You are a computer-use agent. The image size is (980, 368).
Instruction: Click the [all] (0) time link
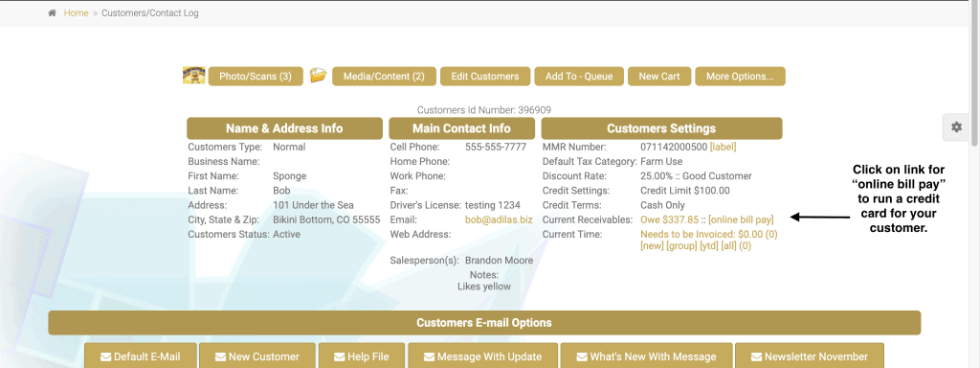pyautogui.click(x=736, y=246)
